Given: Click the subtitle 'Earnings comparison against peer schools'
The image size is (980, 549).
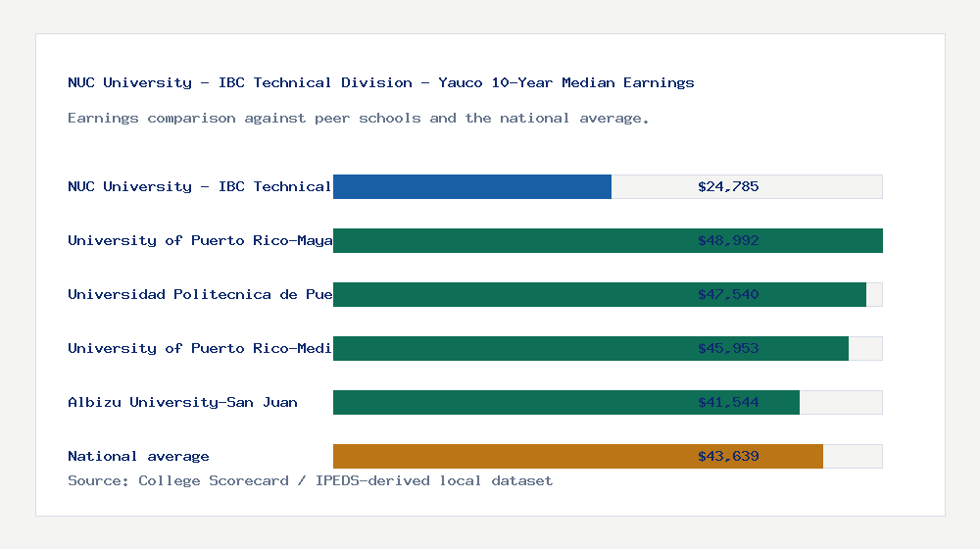Looking at the screenshot, I should 358,119.
